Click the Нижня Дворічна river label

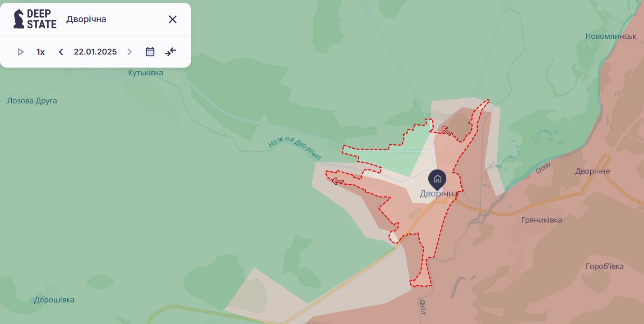tap(295, 149)
